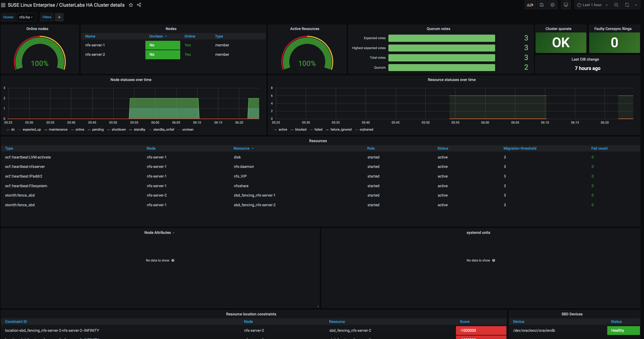The image size is (644, 339).
Task: Save the dashboard using the disk icon
Action: coord(542,5)
